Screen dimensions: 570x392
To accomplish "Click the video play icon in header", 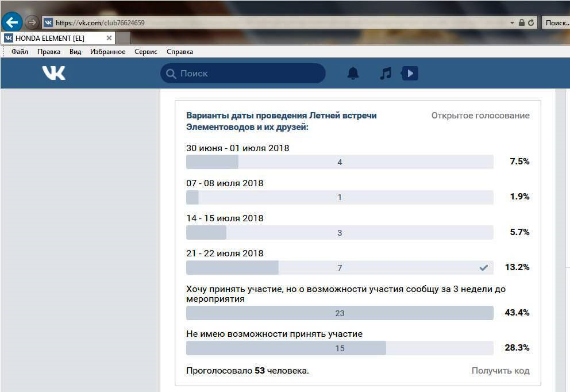I will tap(410, 73).
